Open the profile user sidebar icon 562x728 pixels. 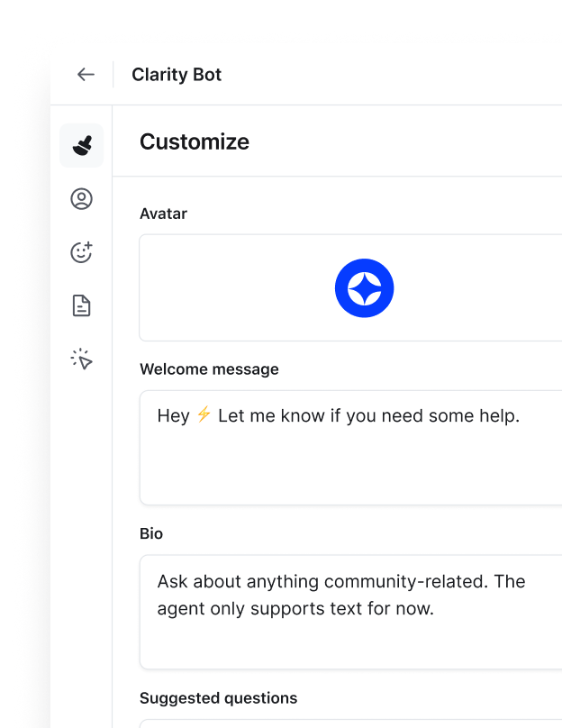pyautogui.click(x=82, y=199)
